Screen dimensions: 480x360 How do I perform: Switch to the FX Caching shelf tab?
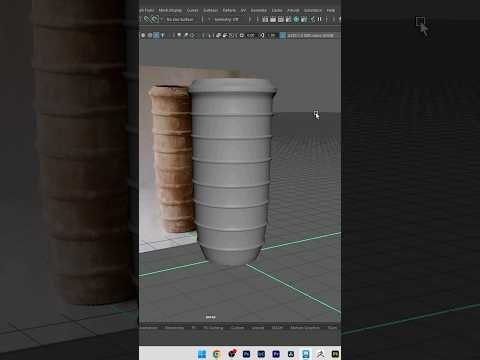click(x=214, y=328)
